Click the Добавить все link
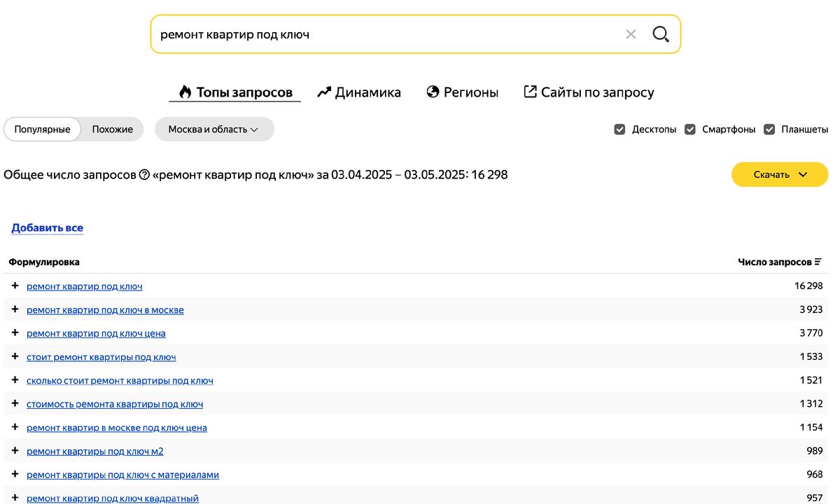The width and height of the screenshot is (840, 504). [47, 228]
